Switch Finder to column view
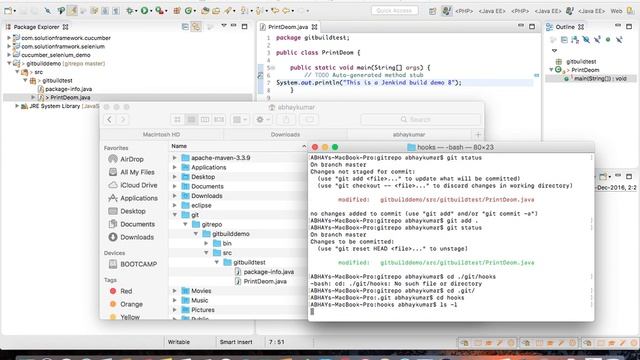Screen dimensions: 640x360 (x=205, y=120)
